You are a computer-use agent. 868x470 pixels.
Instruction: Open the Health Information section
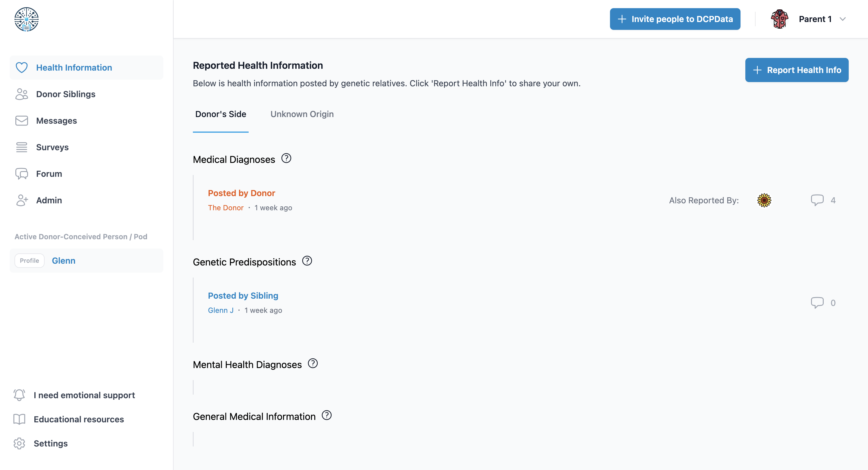click(x=74, y=68)
